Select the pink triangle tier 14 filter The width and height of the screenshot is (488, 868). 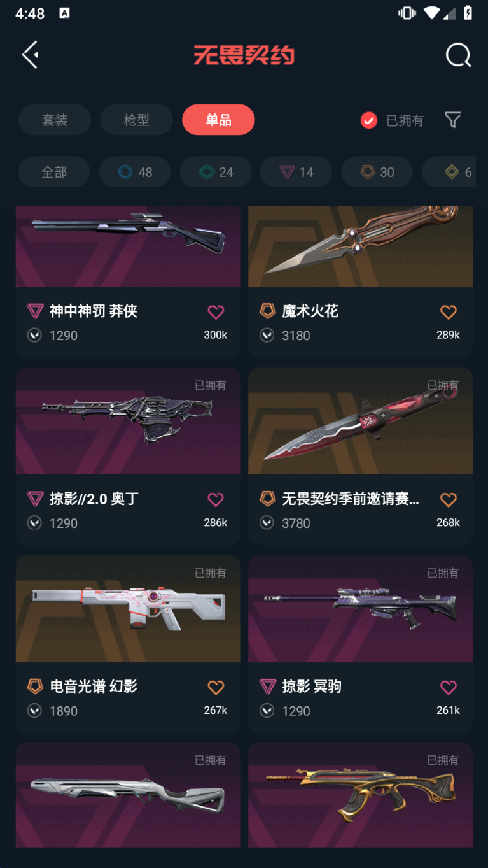[296, 172]
